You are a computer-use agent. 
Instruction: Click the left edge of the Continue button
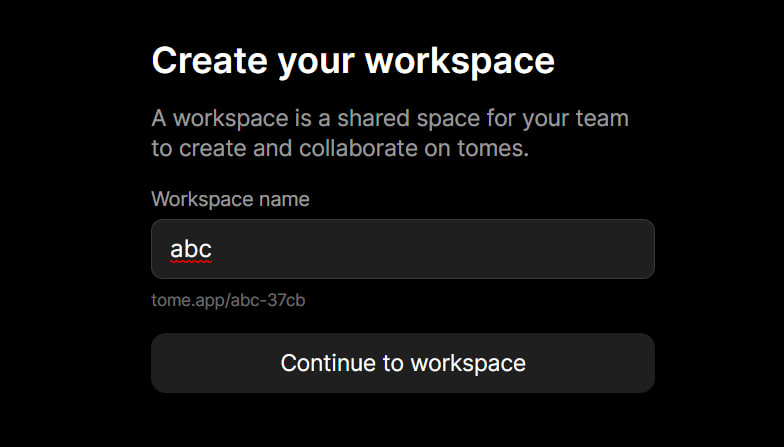pyautogui.click(x=160, y=363)
